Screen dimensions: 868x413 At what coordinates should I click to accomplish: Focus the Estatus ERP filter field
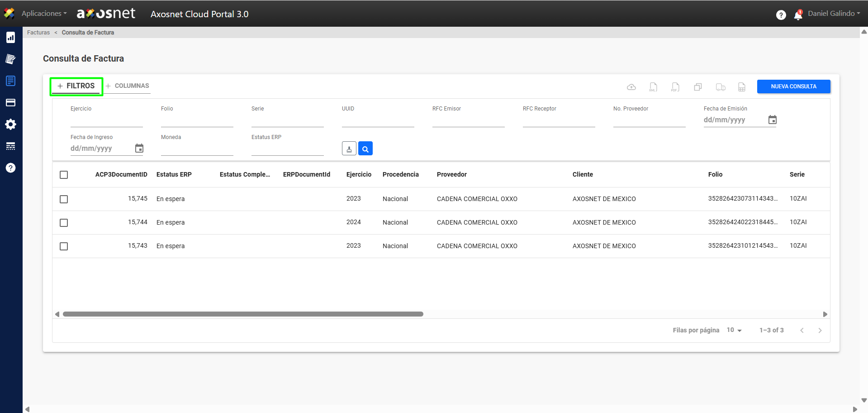click(x=288, y=149)
